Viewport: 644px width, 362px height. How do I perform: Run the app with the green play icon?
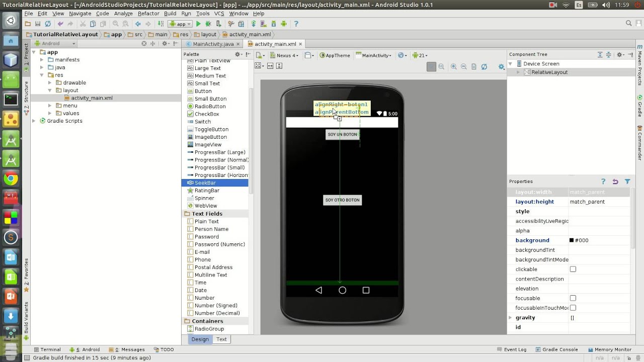(198, 24)
